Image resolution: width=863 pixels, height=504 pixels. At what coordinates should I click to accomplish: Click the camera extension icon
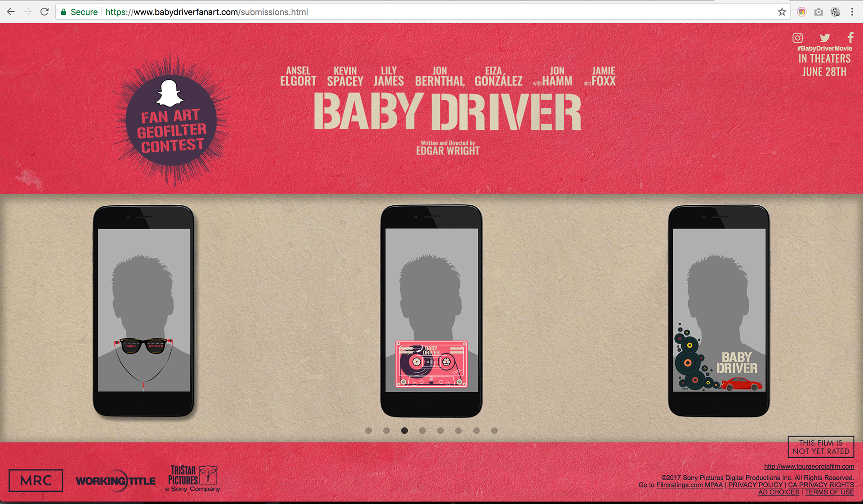click(819, 12)
